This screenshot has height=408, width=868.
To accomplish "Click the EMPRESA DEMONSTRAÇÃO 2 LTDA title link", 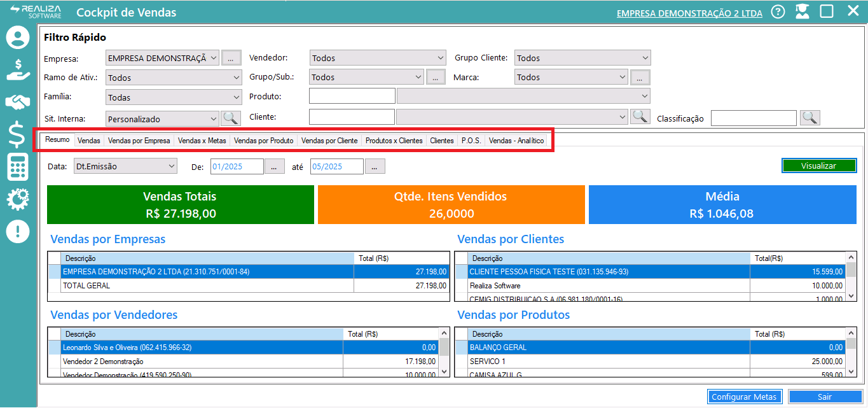I will coord(689,13).
